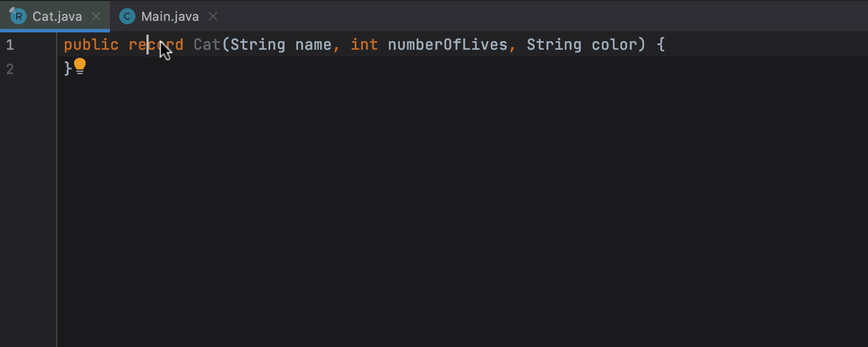This screenshot has width=868, height=347.
Task: Click the public keyword on line 1
Action: point(90,45)
